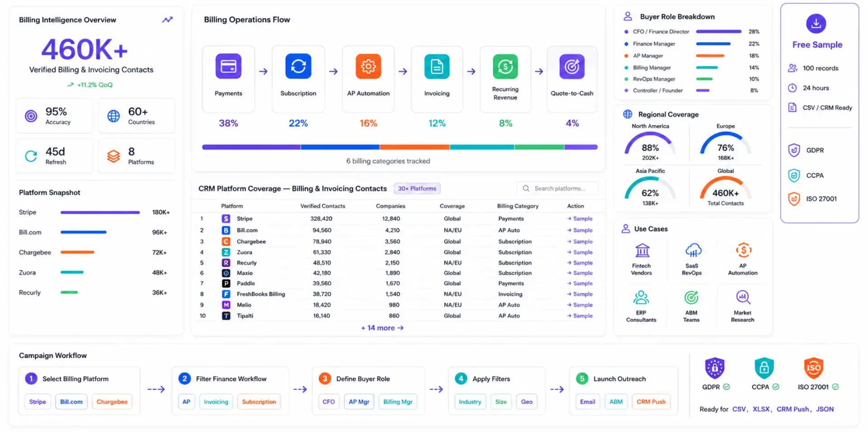
Task: Click the SaaS RevOps cloud icon
Action: pyautogui.click(x=693, y=250)
